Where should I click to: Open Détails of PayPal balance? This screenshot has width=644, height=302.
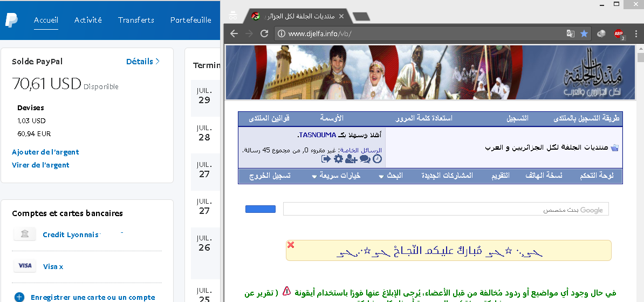(x=142, y=61)
